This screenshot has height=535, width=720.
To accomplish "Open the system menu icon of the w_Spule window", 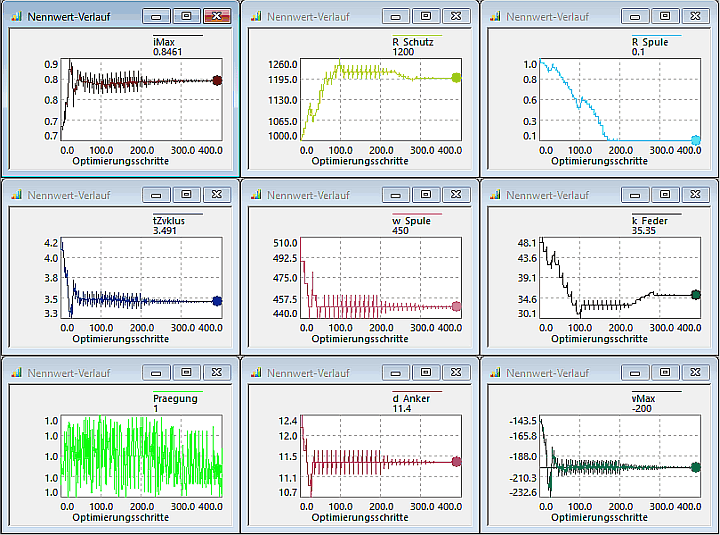I will (255, 195).
